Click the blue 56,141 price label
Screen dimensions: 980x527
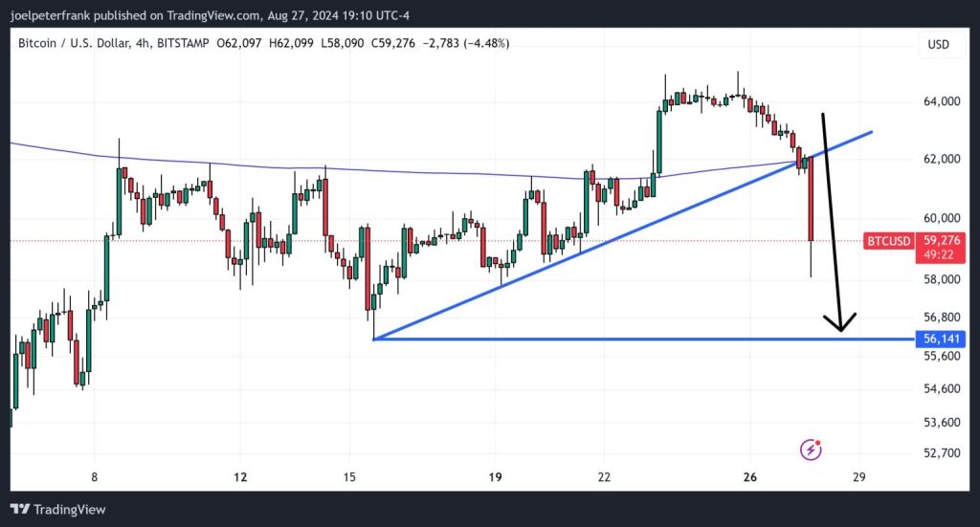941,339
